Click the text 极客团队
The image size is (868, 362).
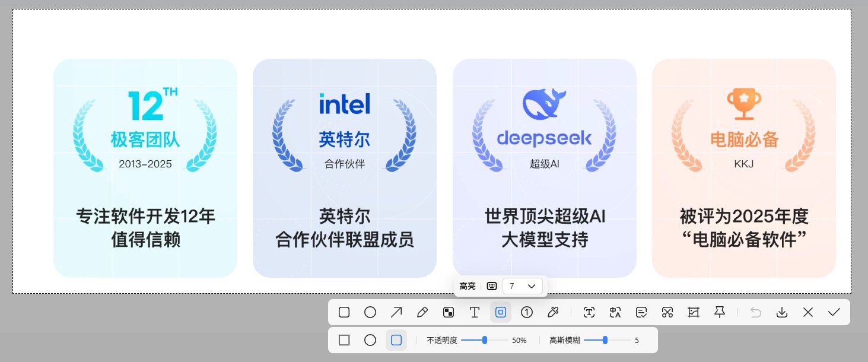click(x=145, y=139)
